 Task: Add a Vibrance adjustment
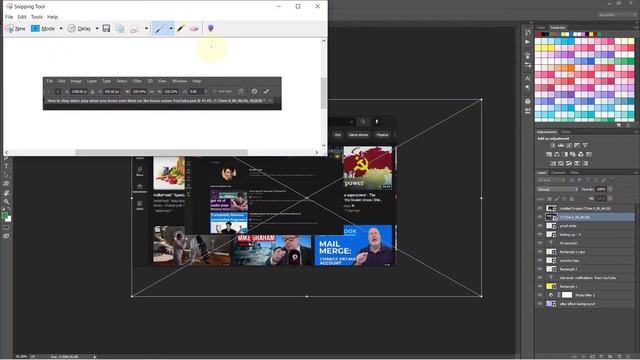click(585, 145)
